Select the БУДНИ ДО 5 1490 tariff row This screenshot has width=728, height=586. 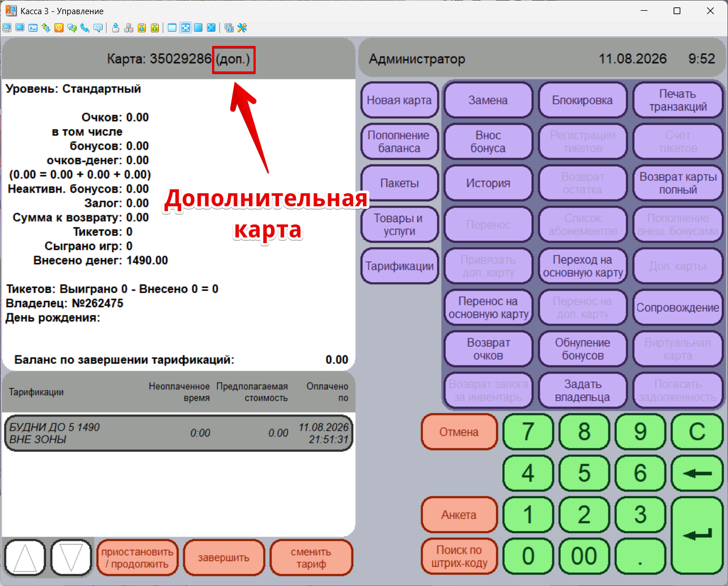tap(178, 433)
